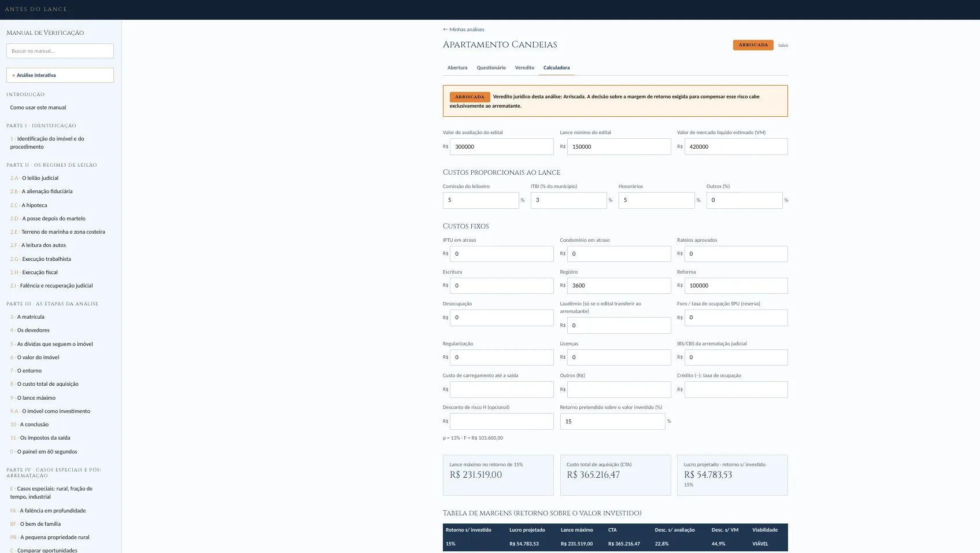980x553 pixels.
Task: Open 'Como usar este manual'
Action: tap(38, 108)
